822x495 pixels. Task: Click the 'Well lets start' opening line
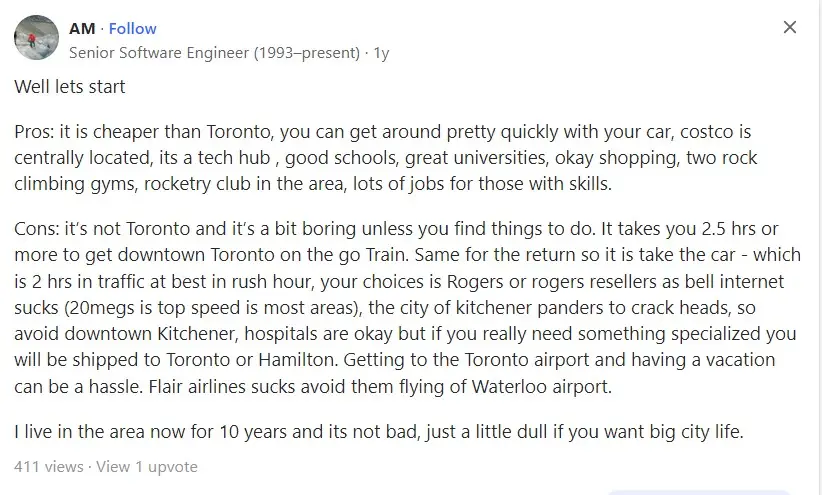click(70, 87)
